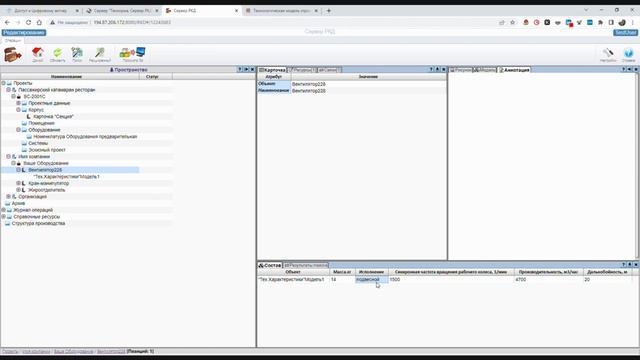640x360 pixels.
Task: Collapse the Вентилятор228 tree node
Action: 18,170
